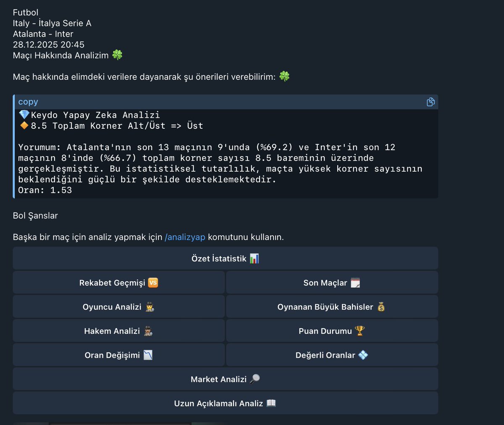Click the VS icon in Rekabet Geçmişi
The image size is (504, 425).
coord(153,282)
